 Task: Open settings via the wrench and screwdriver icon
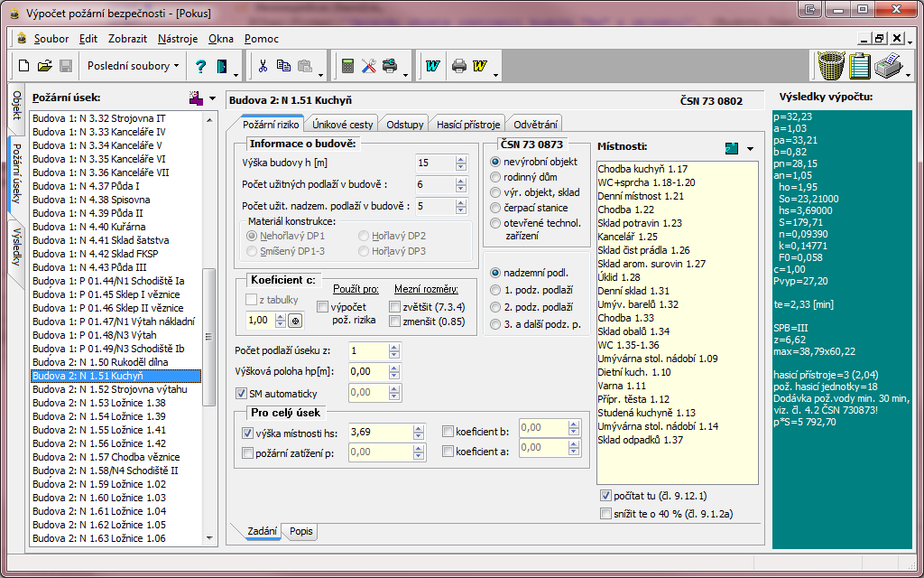click(370, 65)
